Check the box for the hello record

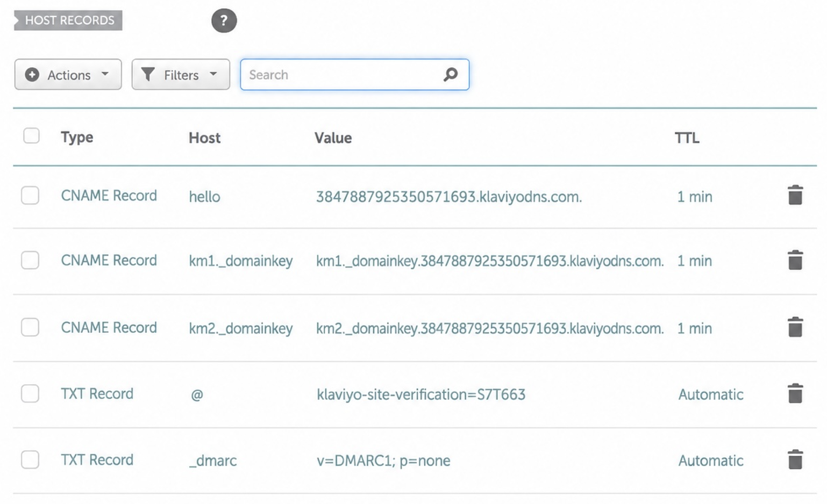(x=30, y=196)
